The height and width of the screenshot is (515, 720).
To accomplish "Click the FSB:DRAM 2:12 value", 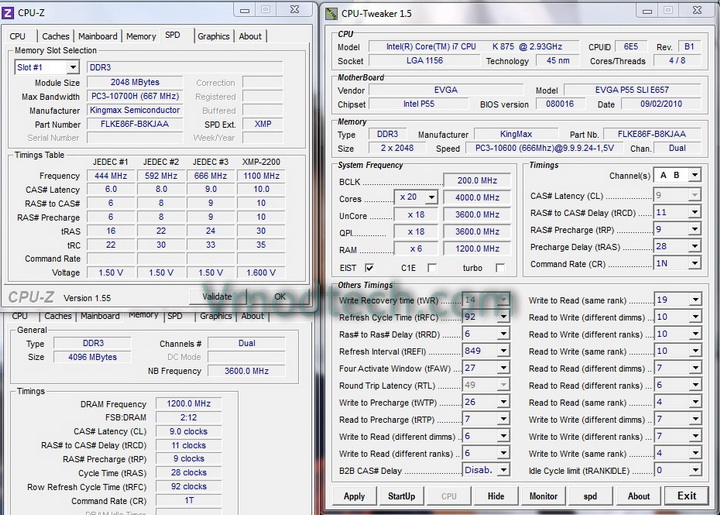I will click(189, 417).
